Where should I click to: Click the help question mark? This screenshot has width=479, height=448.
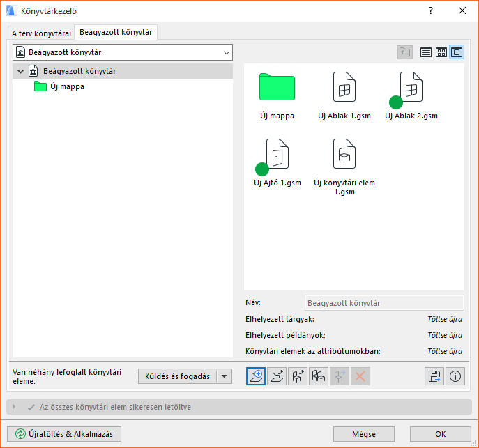click(431, 11)
